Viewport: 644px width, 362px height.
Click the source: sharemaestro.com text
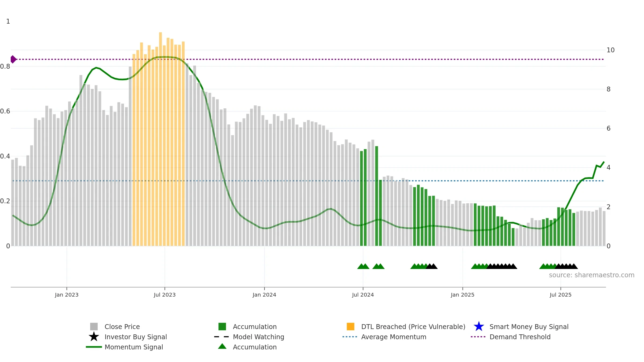(x=592, y=275)
